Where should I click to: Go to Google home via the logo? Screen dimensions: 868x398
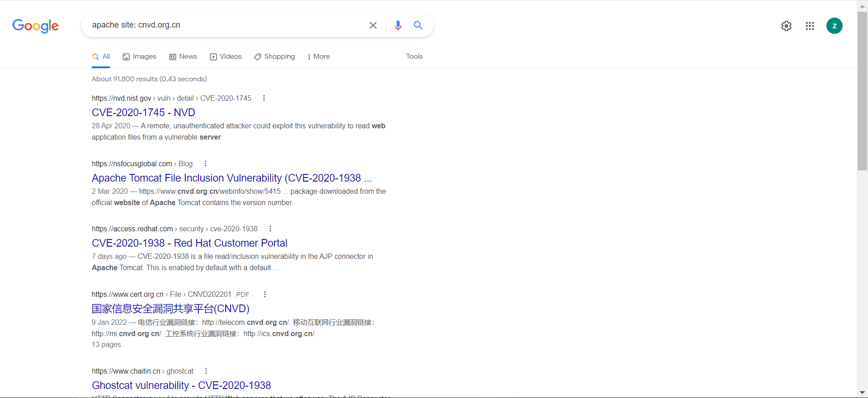coord(36,26)
